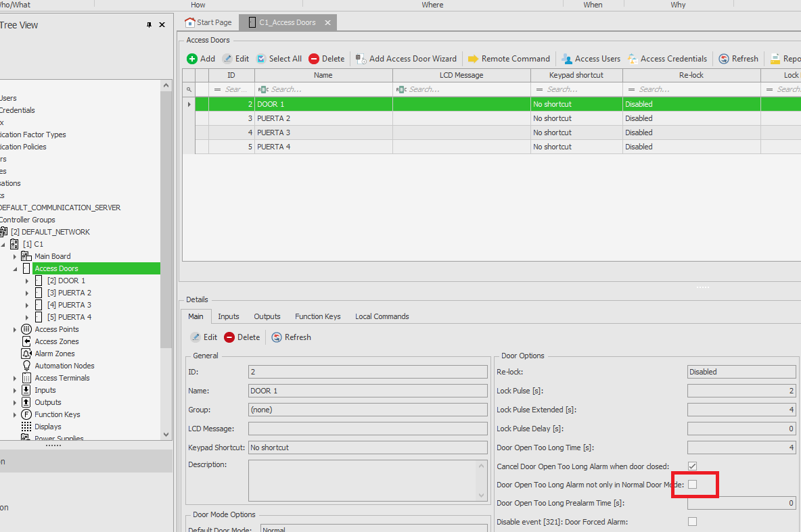Expand the [4] PUERTA 3 tree node
Viewport: 801px width, 532px height.
(27, 306)
